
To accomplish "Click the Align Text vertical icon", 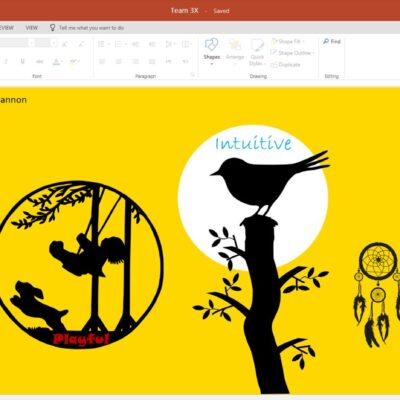I will (x=185, y=44).
